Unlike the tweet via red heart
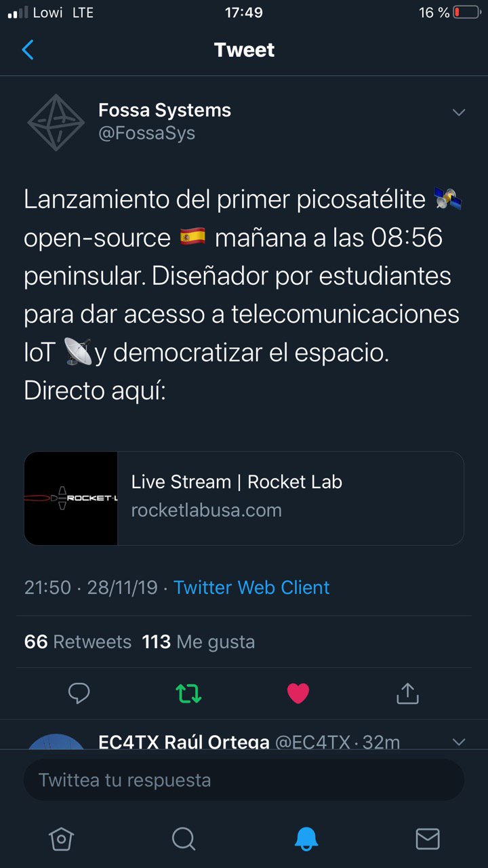Screen dimensions: 488x868 pyautogui.click(x=298, y=693)
